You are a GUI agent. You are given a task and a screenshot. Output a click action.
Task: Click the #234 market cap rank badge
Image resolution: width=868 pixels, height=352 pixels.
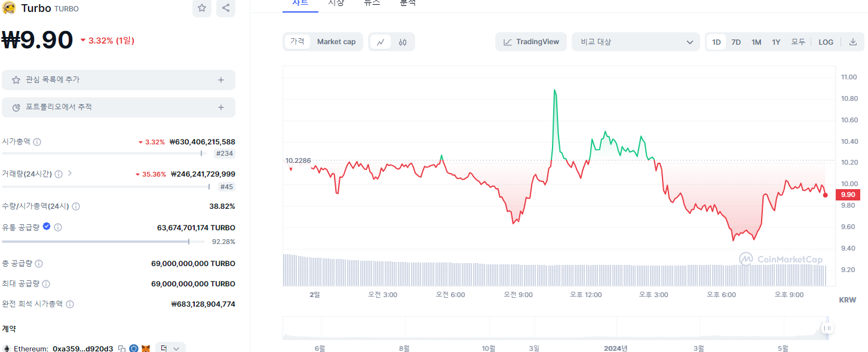click(225, 154)
